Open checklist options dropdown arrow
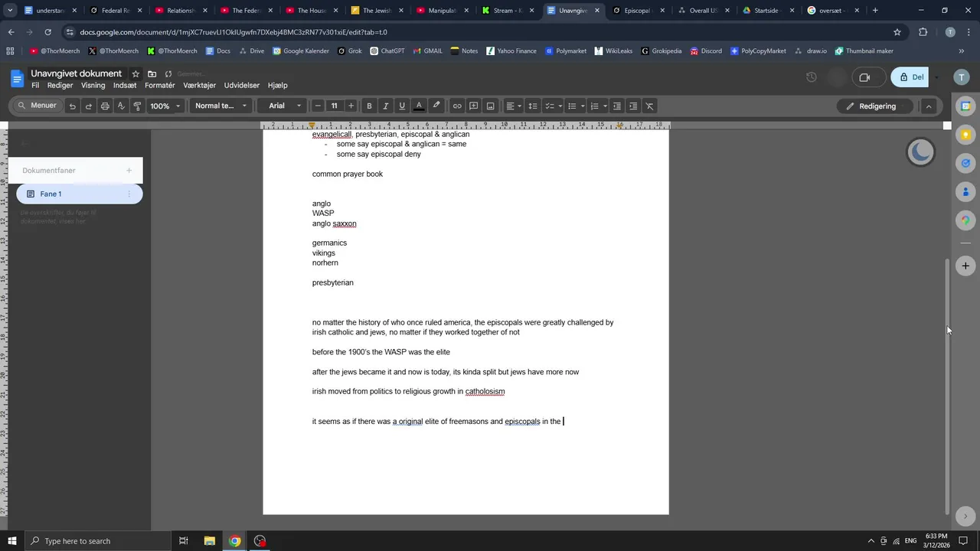The width and height of the screenshot is (980, 551). coord(560,106)
